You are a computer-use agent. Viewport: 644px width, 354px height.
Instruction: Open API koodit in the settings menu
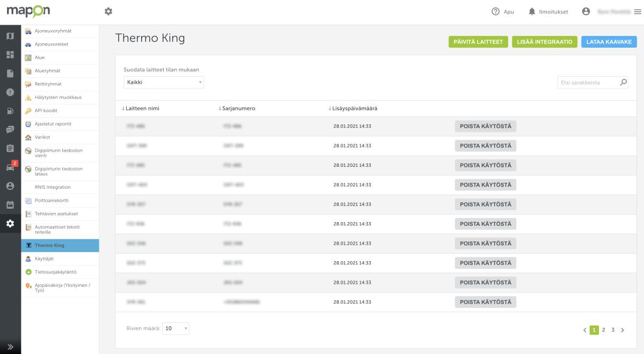[x=46, y=110]
